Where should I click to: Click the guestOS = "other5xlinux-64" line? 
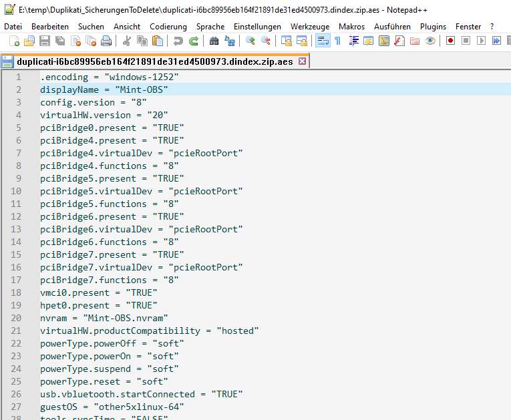click(x=112, y=407)
